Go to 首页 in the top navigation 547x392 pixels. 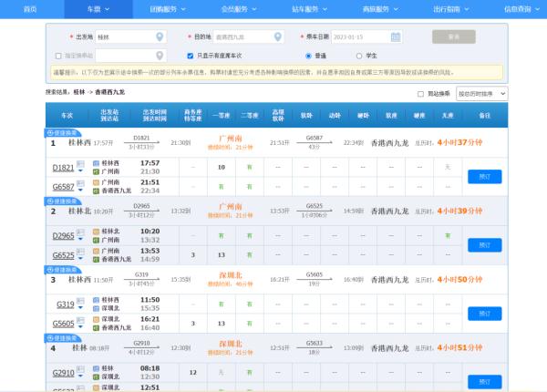(x=30, y=9)
